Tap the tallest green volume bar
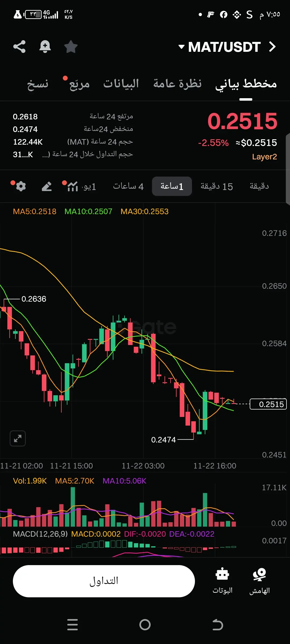Screen dimensions: 290x644 73,507
